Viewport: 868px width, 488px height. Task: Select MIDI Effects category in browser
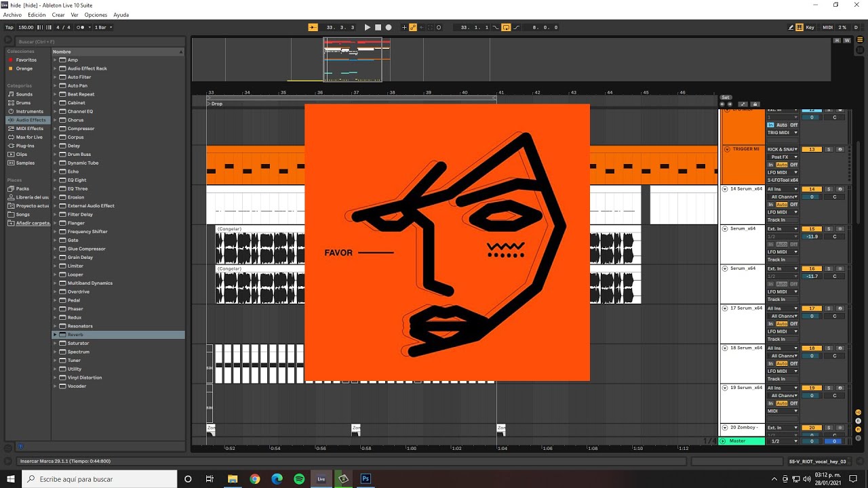30,128
